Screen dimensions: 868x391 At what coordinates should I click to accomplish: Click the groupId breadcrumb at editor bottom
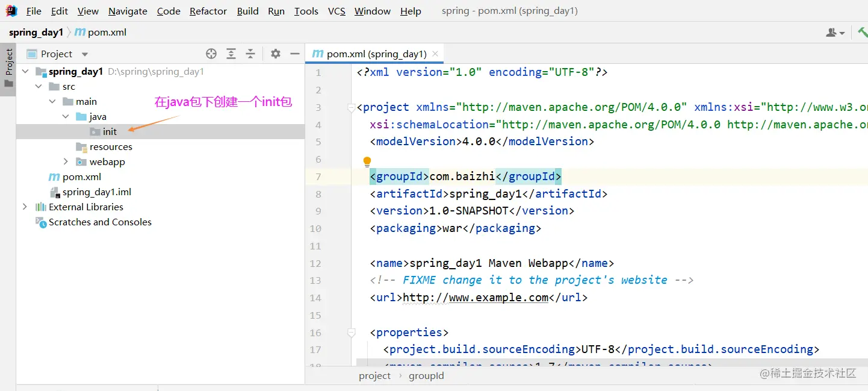click(x=426, y=375)
